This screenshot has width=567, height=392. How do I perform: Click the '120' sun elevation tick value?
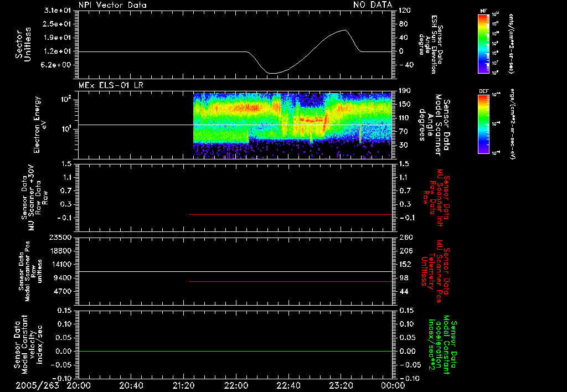pyautogui.click(x=405, y=11)
